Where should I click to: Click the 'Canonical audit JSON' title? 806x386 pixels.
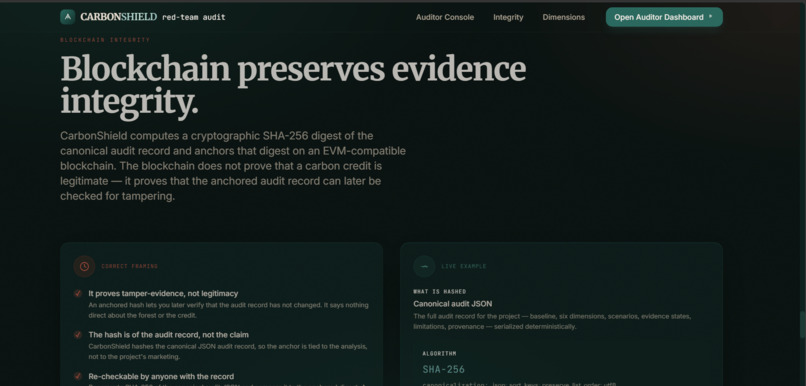(x=452, y=304)
